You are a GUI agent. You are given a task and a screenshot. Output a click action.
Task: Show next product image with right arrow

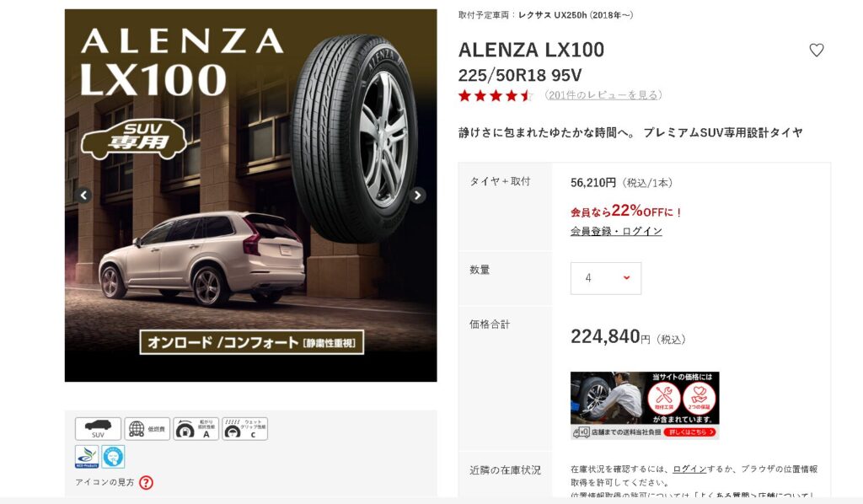(418, 195)
